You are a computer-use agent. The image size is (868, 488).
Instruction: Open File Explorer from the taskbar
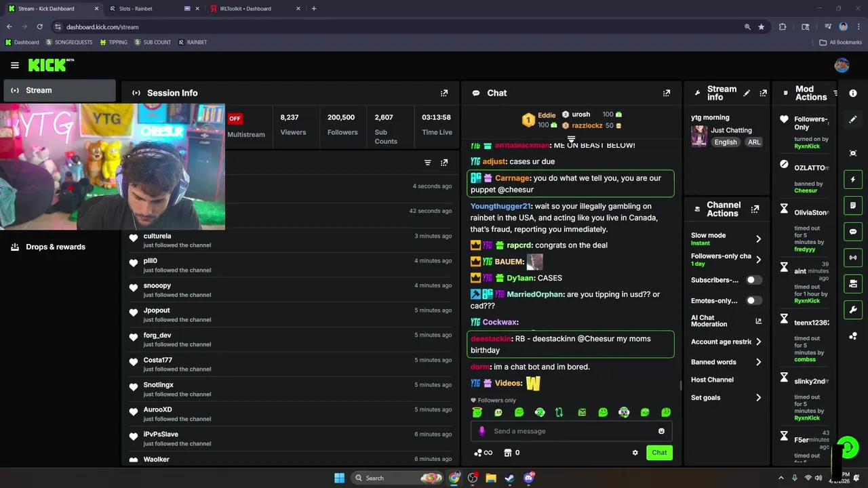491,478
